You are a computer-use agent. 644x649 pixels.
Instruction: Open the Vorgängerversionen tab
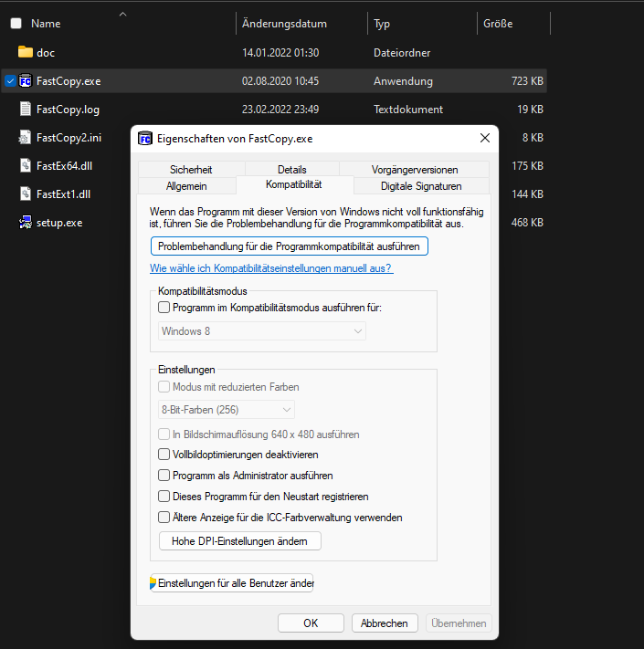[415, 170]
